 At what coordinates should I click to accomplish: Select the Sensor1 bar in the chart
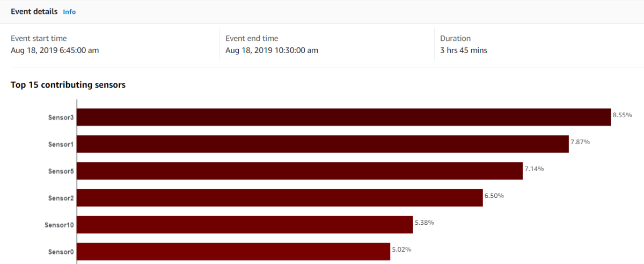(323, 144)
